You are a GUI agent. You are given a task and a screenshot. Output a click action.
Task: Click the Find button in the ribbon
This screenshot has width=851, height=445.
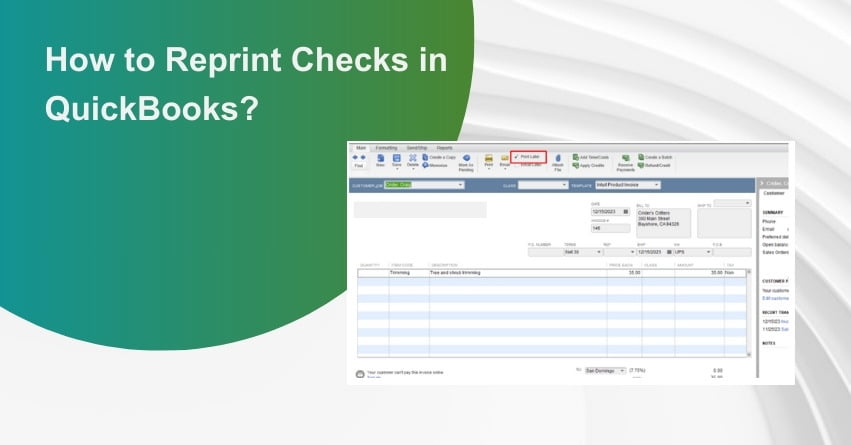(359, 166)
